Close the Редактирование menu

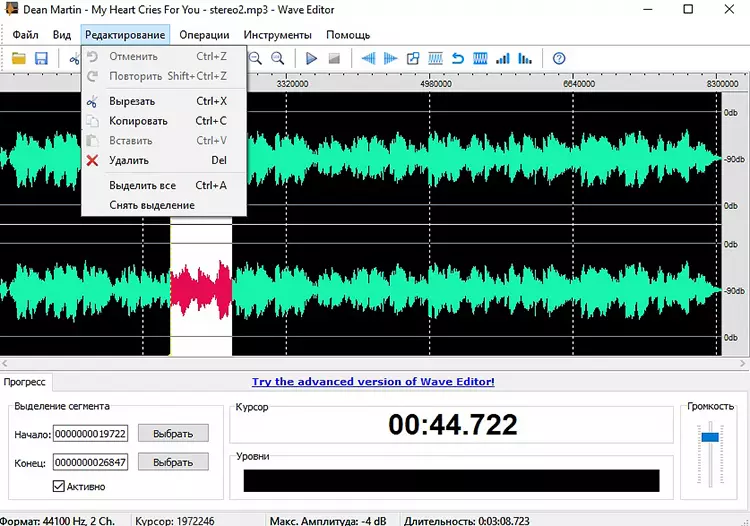click(x=125, y=35)
